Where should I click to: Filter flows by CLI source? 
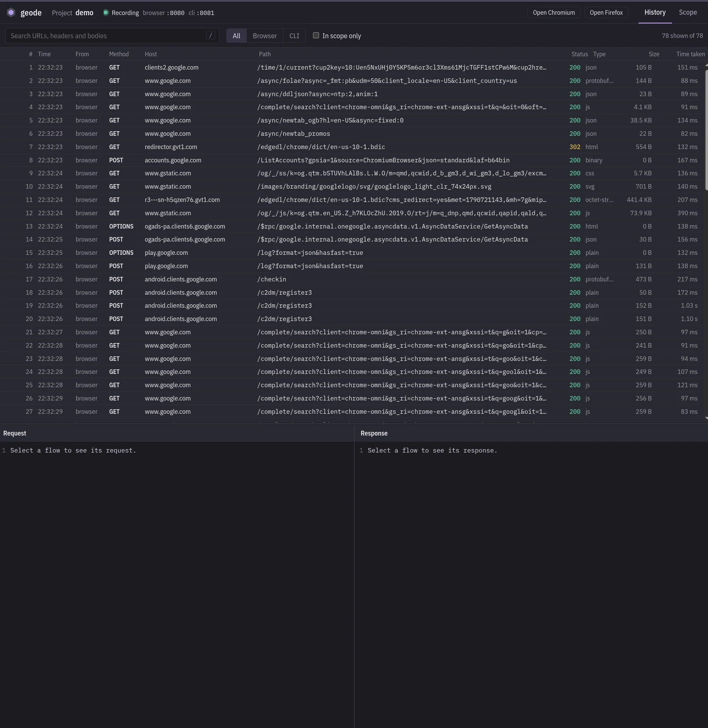pos(294,36)
